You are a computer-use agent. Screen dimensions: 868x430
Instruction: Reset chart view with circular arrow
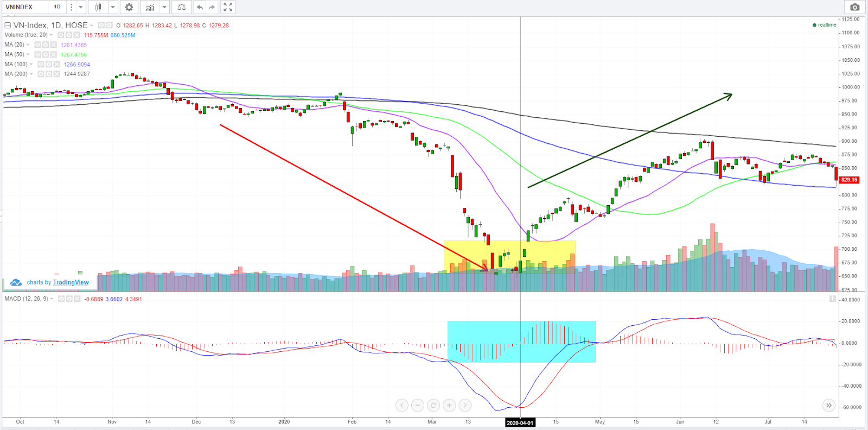click(x=433, y=405)
